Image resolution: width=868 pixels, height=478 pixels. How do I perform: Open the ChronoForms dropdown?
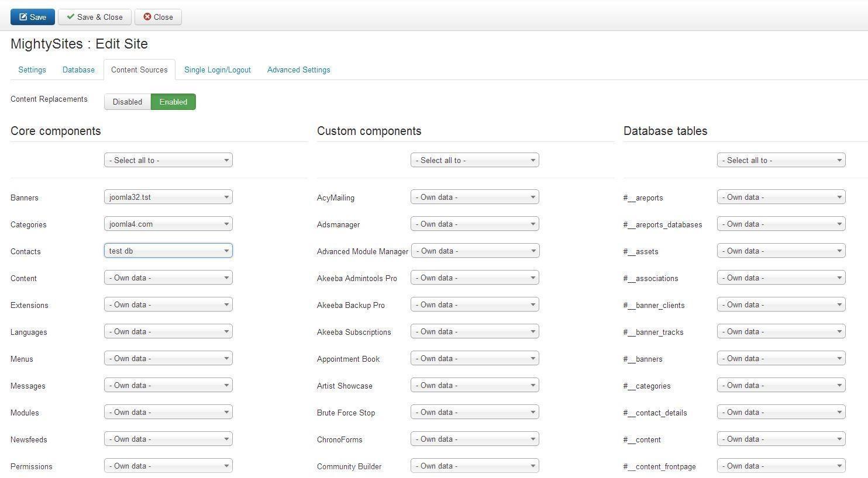tap(475, 439)
